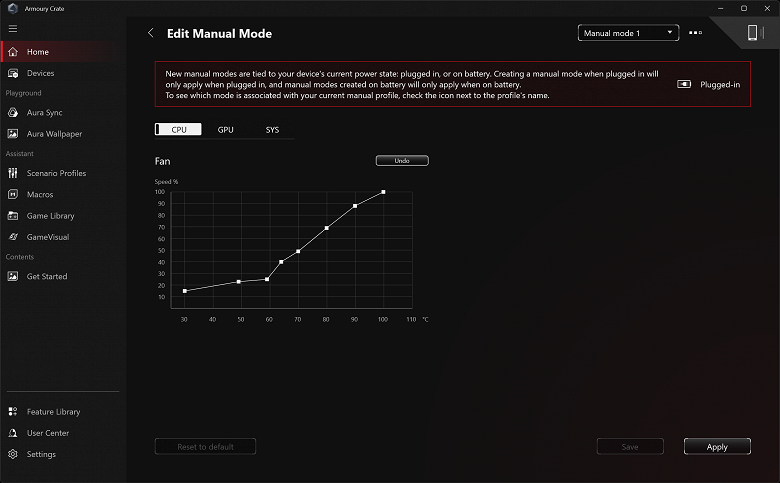This screenshot has height=483, width=780.
Task: Open Scenario Profiles page
Action: tap(63, 173)
